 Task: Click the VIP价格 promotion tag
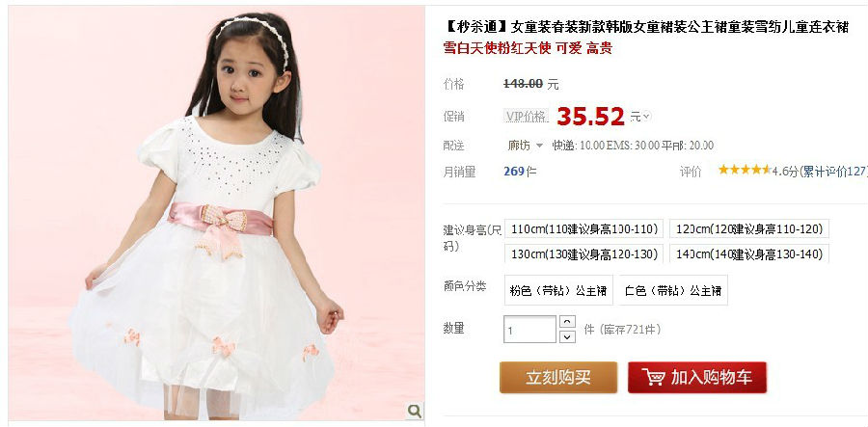click(526, 117)
